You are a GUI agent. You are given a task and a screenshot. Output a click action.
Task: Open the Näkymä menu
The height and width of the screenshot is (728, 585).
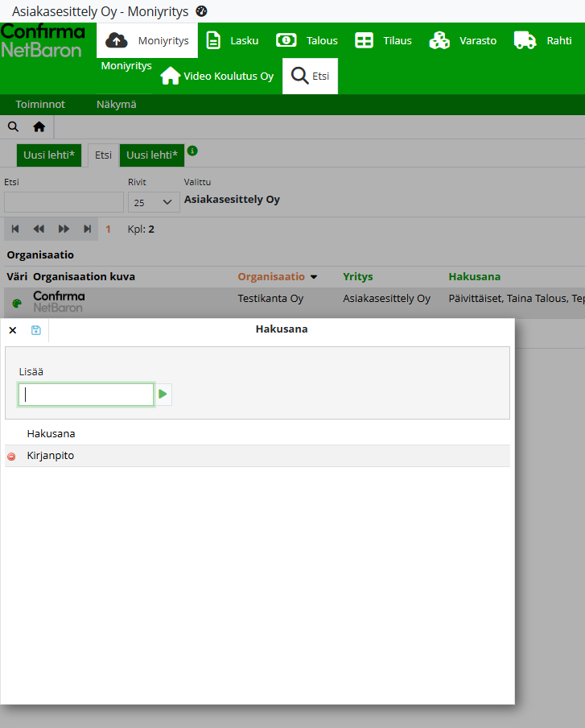[116, 105]
